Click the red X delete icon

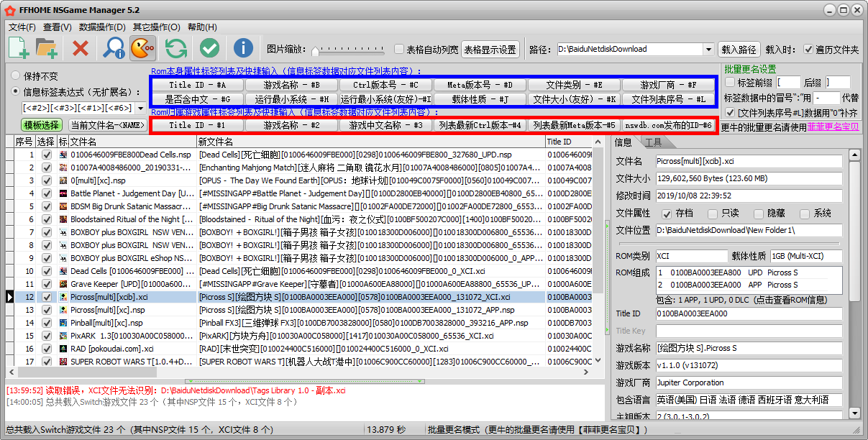81,48
